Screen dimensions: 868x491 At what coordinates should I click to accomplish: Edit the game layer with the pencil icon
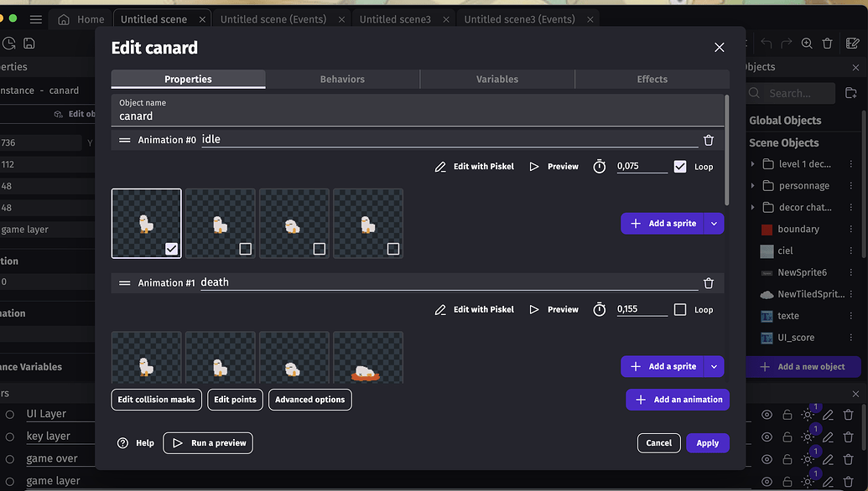coord(828,482)
